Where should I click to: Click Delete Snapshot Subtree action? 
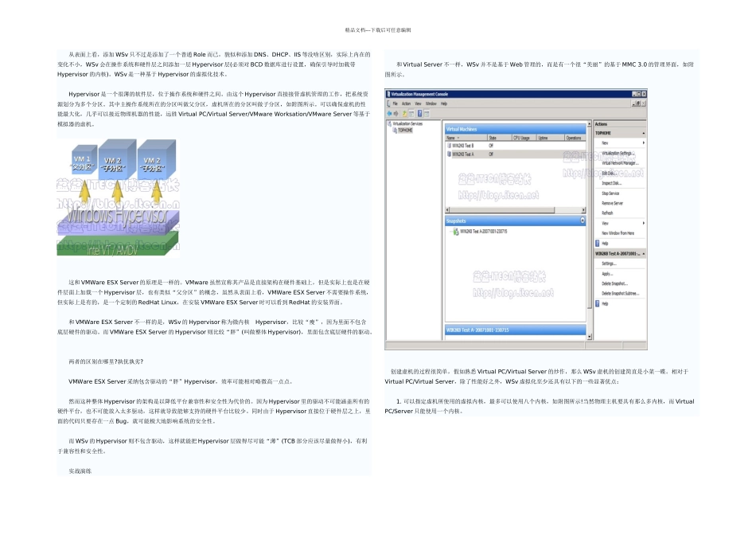pyautogui.click(x=621, y=293)
